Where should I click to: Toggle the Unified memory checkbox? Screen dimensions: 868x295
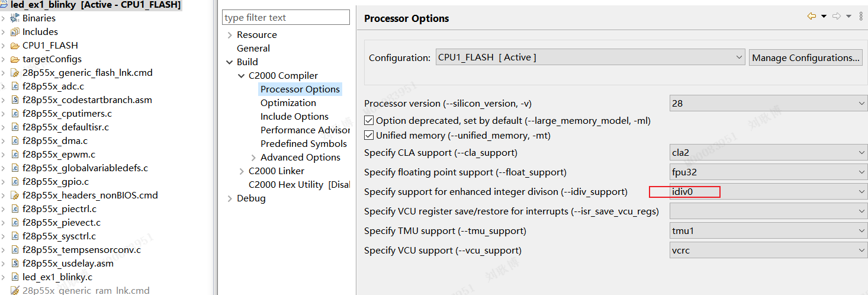click(369, 136)
